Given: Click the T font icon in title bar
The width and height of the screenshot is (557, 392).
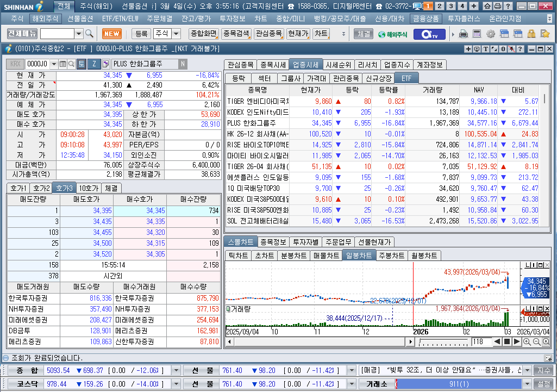Looking at the screenshot, I should click(486, 49).
